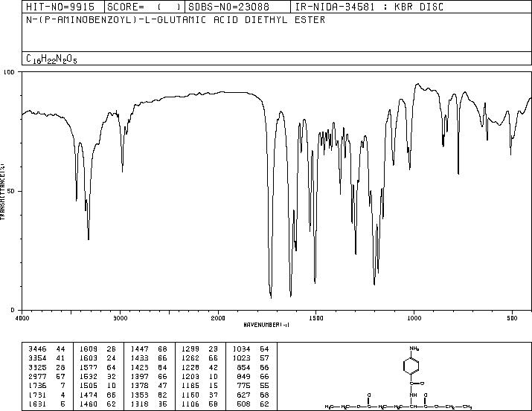This screenshot has height=411, width=532.
Task: Click the IR-NIDA-34581 : KBR DISC label
Action: [x=369, y=7]
